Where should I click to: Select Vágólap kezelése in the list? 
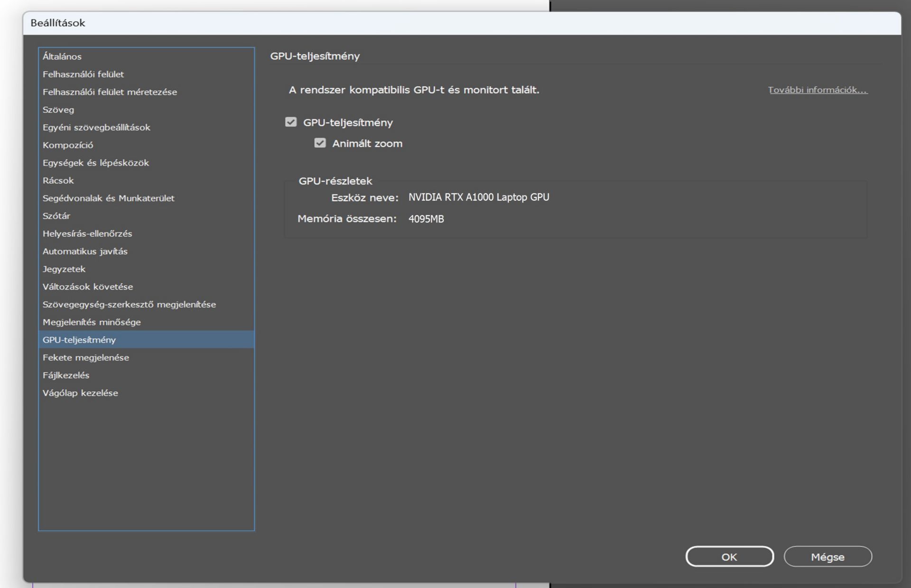[80, 393]
